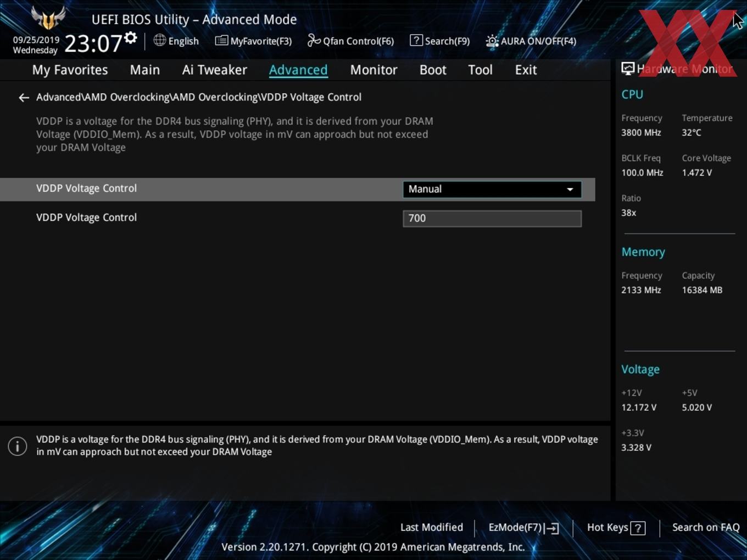Click BCLK Freq value 100.0 MHz
This screenshot has height=560, width=747.
(642, 172)
